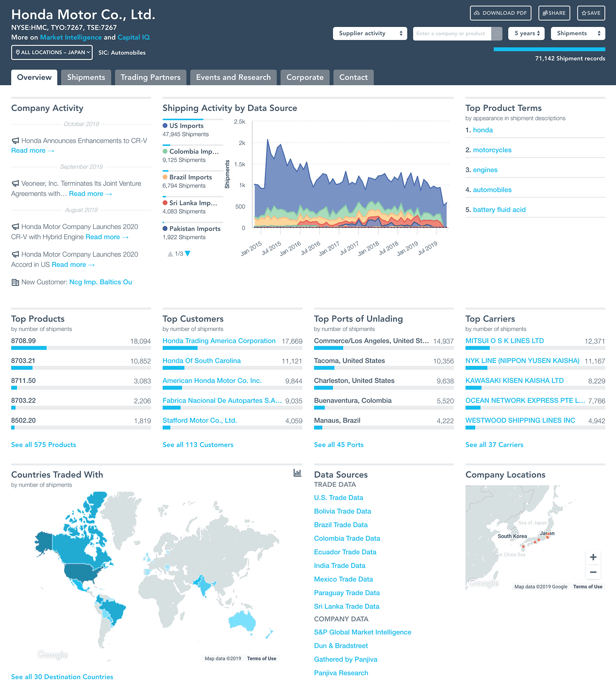Viewport: 616px width, 690px height.
Task: Switch to the Contact tab
Action: [353, 77]
